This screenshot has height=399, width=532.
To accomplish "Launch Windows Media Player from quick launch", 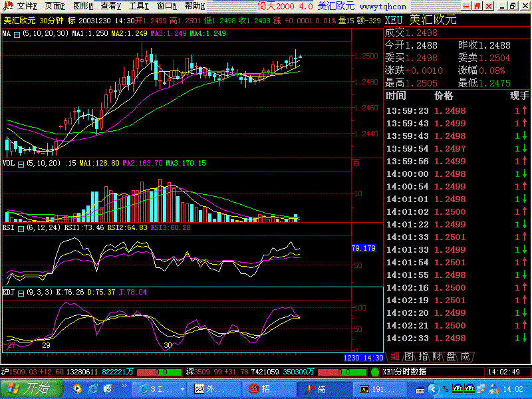I will [77, 389].
